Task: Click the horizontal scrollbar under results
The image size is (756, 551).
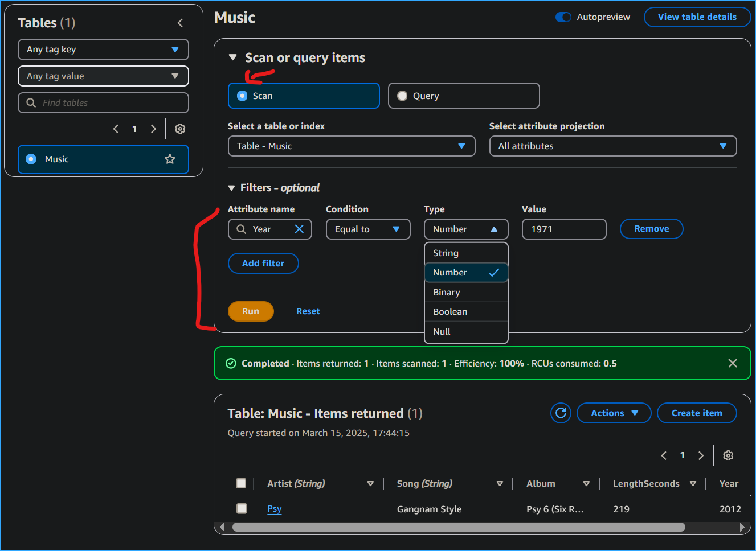Action: click(x=458, y=527)
